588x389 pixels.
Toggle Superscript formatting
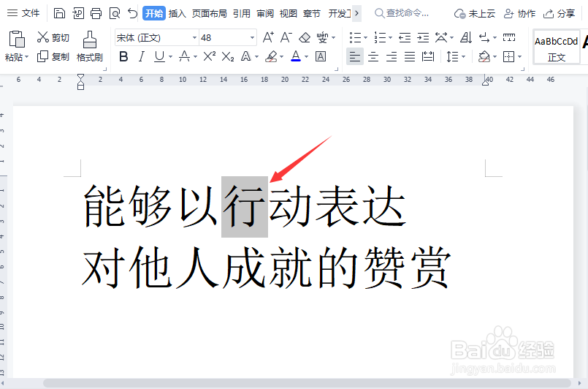tap(209, 57)
